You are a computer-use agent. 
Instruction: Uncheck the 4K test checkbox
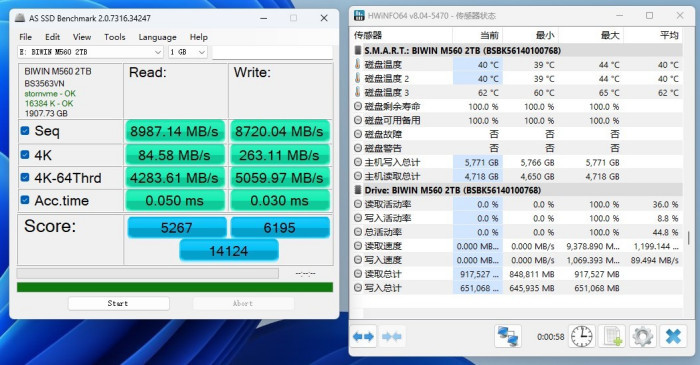[x=25, y=155]
